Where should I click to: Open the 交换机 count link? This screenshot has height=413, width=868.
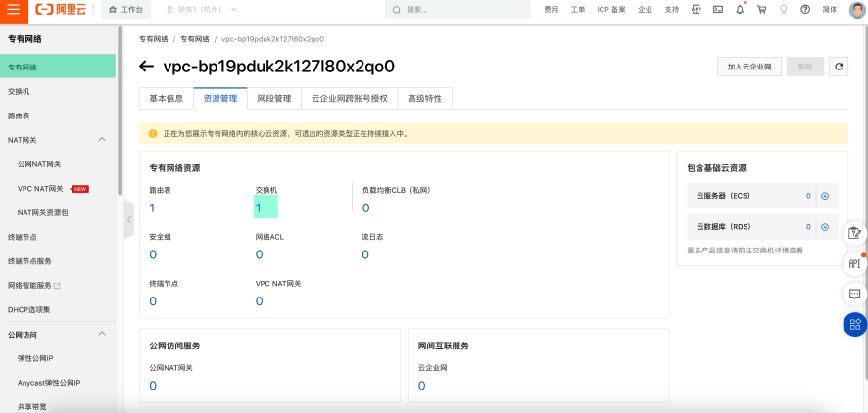259,207
